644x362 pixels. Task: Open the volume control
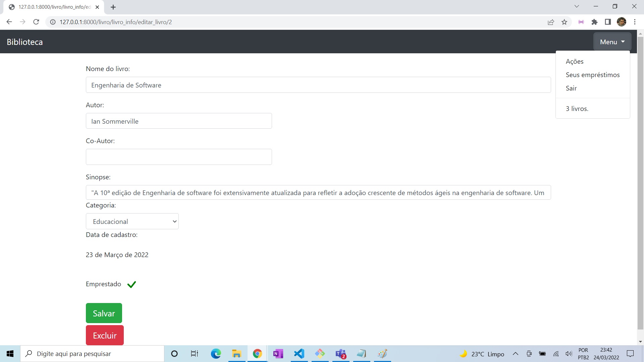pyautogui.click(x=569, y=354)
